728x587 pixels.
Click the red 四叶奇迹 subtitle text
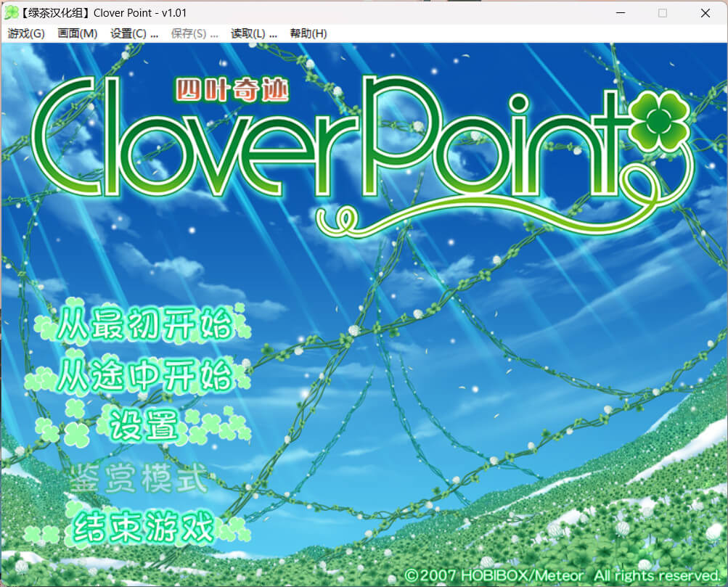(232, 90)
